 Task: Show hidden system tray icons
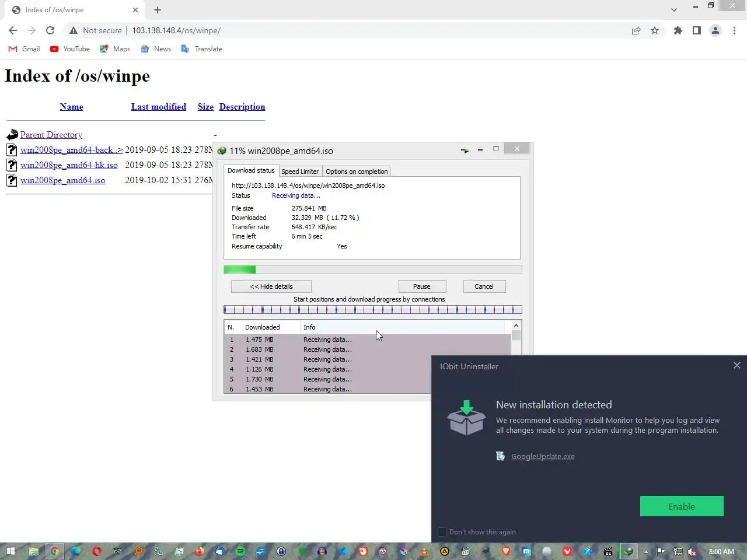coord(646,551)
